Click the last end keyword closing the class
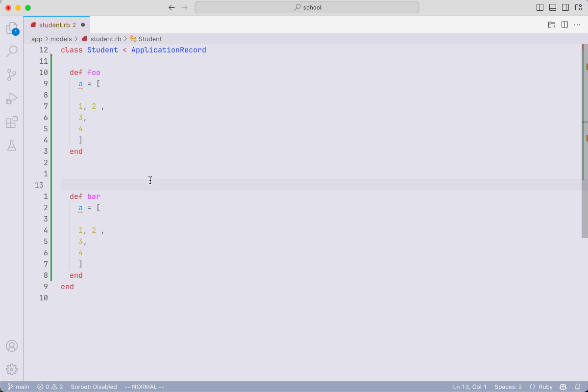This screenshot has height=392, width=588. 67,287
